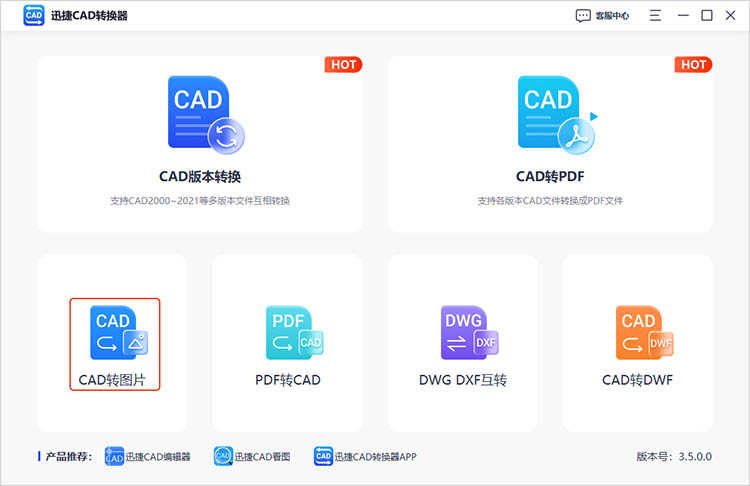Viewport: 750px width, 486px height.
Task: Open the hamburger menu in title bar
Action: pos(655,16)
